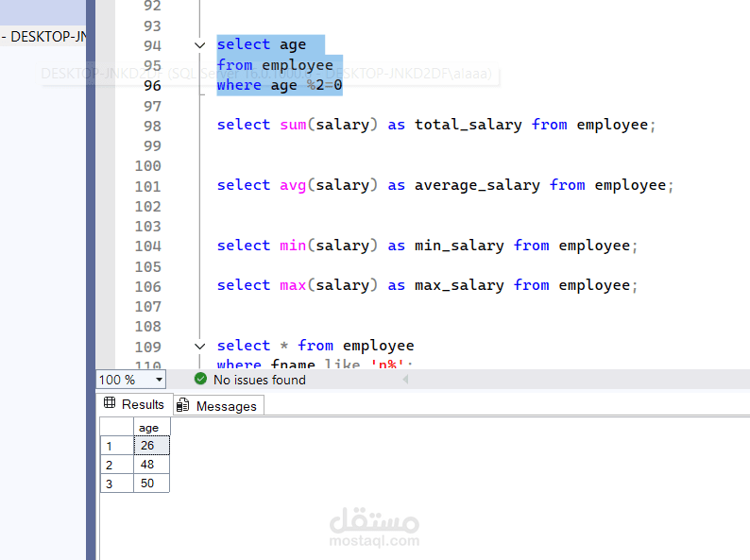Select the cell containing 26
The height and width of the screenshot is (560, 750).
pyautogui.click(x=151, y=446)
